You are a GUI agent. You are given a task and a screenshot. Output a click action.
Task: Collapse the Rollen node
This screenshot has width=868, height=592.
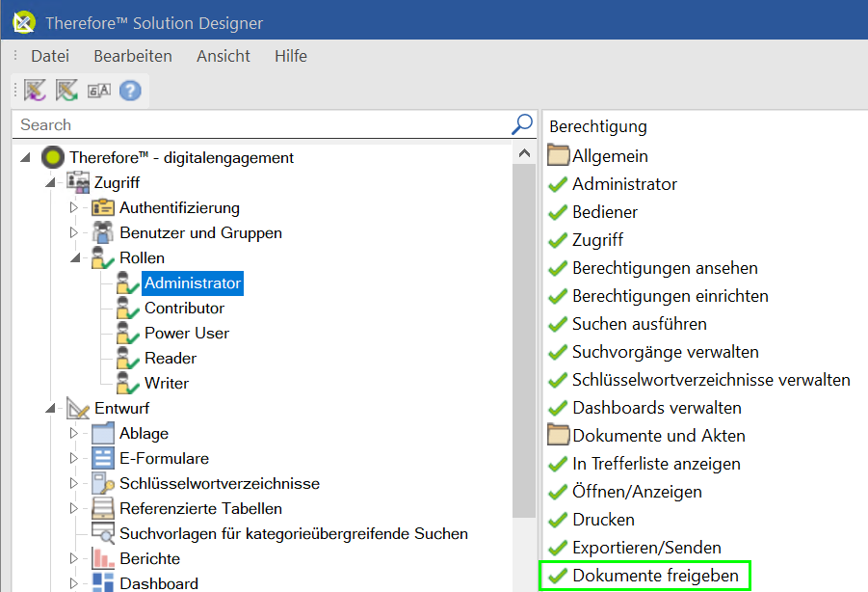[x=75, y=257]
